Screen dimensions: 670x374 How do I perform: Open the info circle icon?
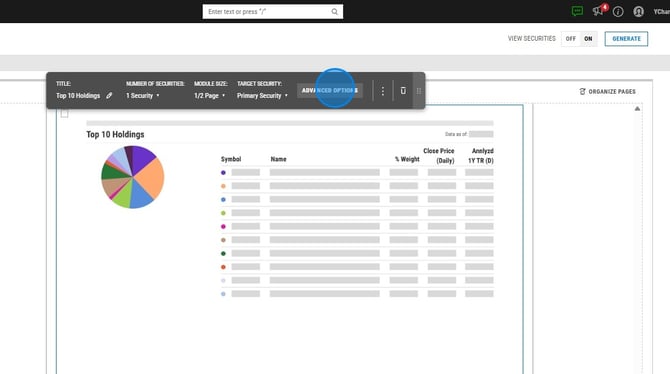pos(618,12)
